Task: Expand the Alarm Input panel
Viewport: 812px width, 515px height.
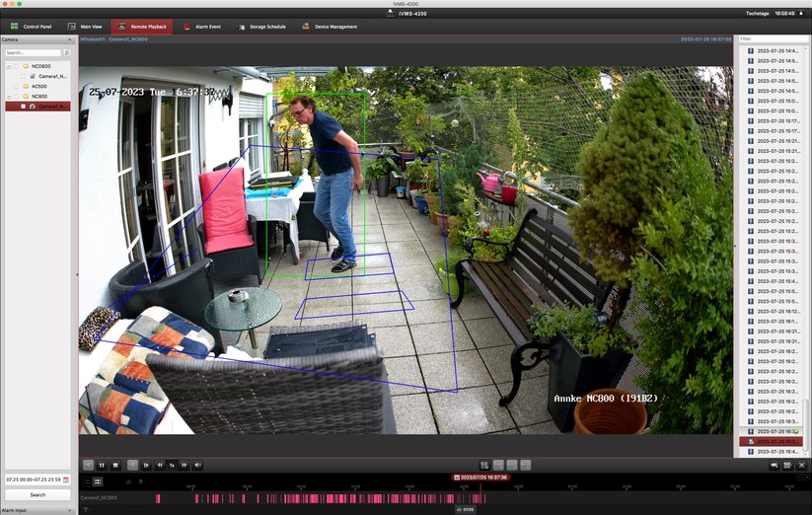Action: click(70, 510)
